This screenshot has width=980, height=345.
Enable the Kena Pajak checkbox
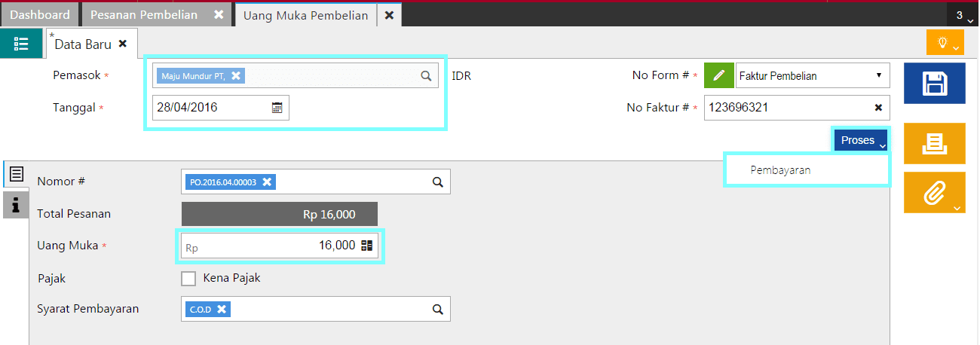(188, 279)
